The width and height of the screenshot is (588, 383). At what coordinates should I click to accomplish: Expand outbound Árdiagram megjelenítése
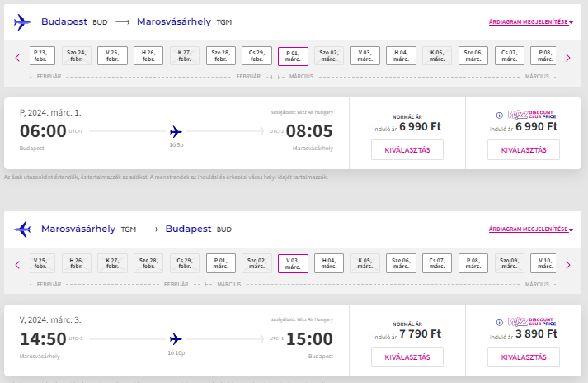(x=530, y=22)
